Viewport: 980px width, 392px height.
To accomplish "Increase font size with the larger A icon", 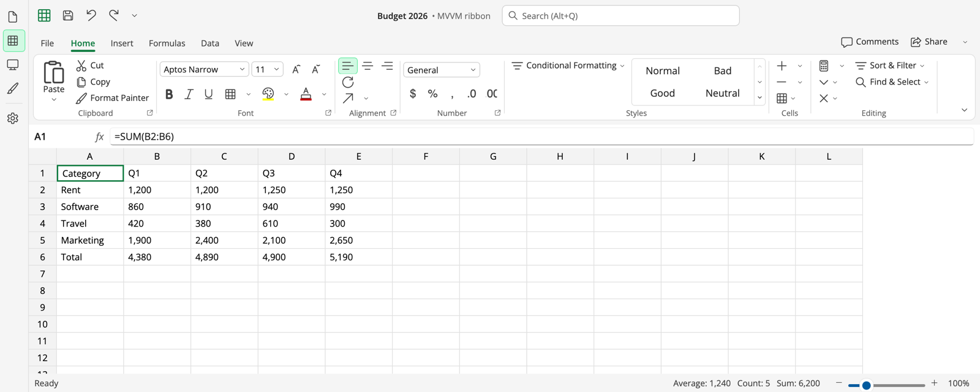I will (x=296, y=69).
